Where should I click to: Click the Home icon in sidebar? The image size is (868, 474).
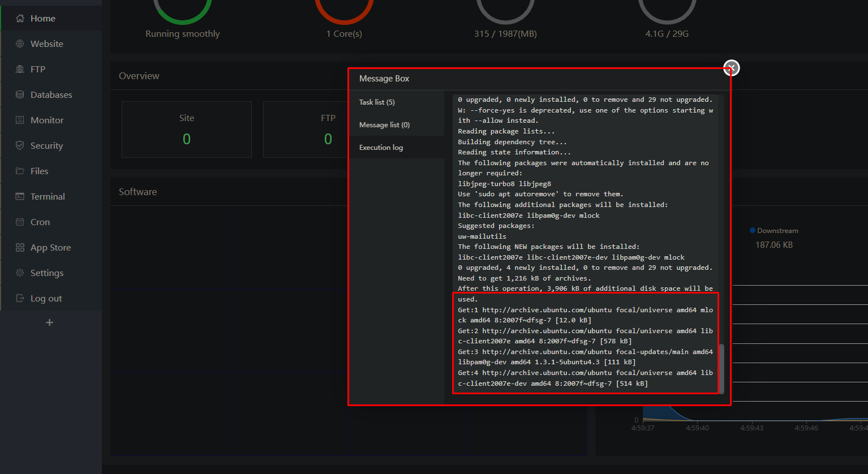(20, 19)
